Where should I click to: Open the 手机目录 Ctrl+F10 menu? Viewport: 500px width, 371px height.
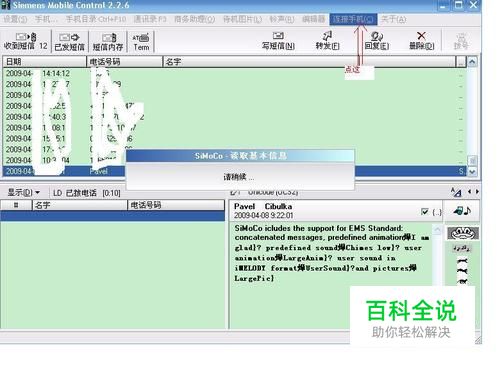coord(96,19)
